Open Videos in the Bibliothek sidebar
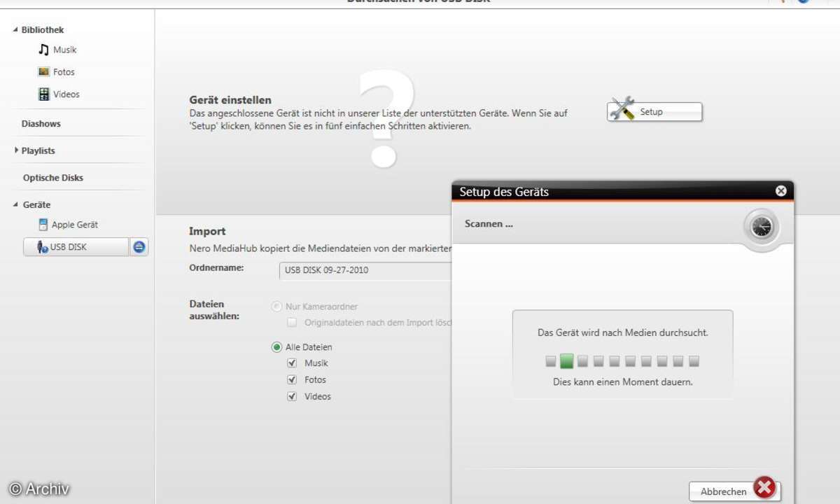 point(59,94)
